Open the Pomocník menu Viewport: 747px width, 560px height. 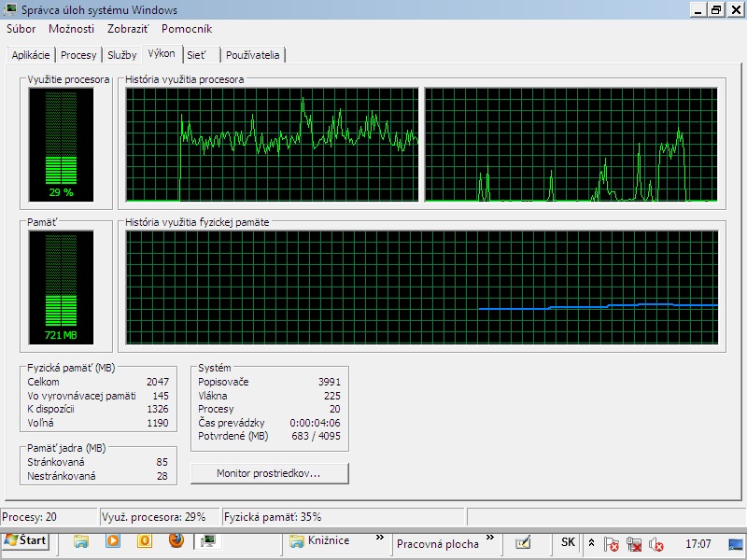pos(187,29)
